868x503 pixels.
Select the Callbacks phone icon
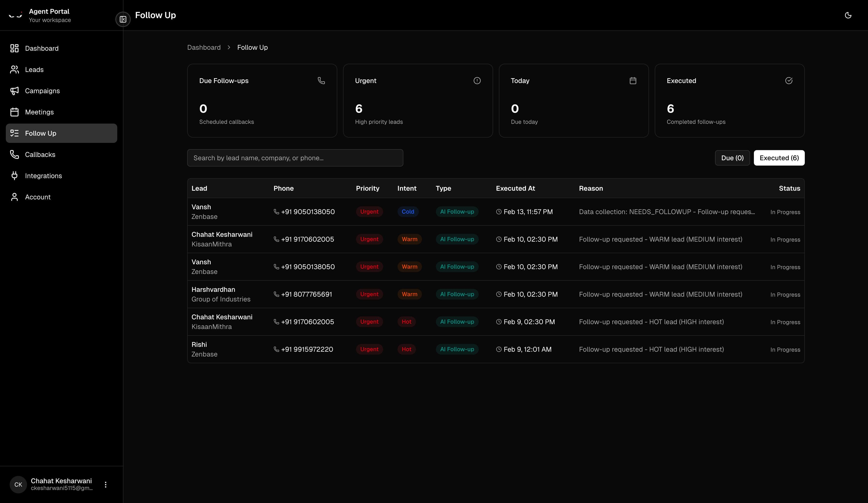tap(14, 154)
